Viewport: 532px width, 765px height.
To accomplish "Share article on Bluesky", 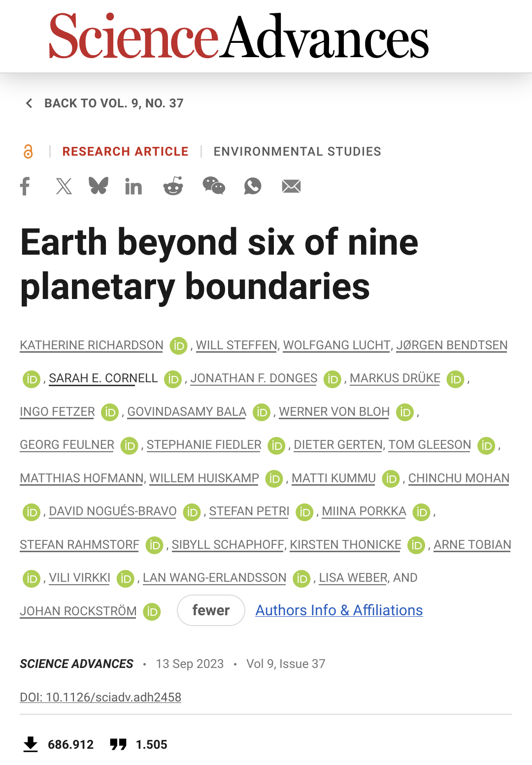I will coord(99,186).
